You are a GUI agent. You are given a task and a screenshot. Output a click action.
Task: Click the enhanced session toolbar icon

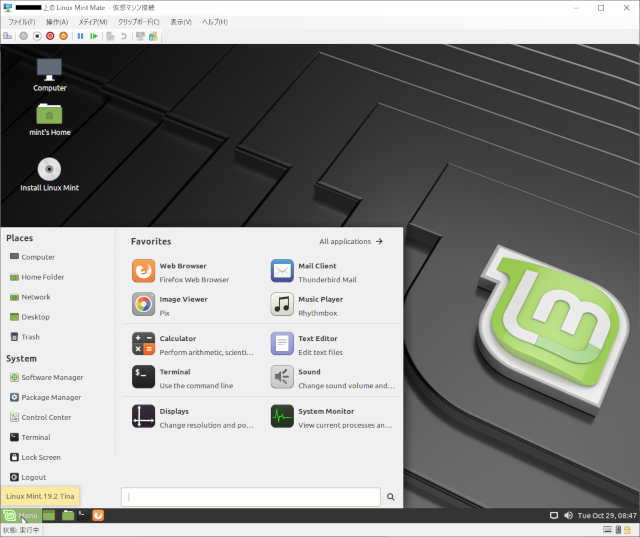coord(140,36)
